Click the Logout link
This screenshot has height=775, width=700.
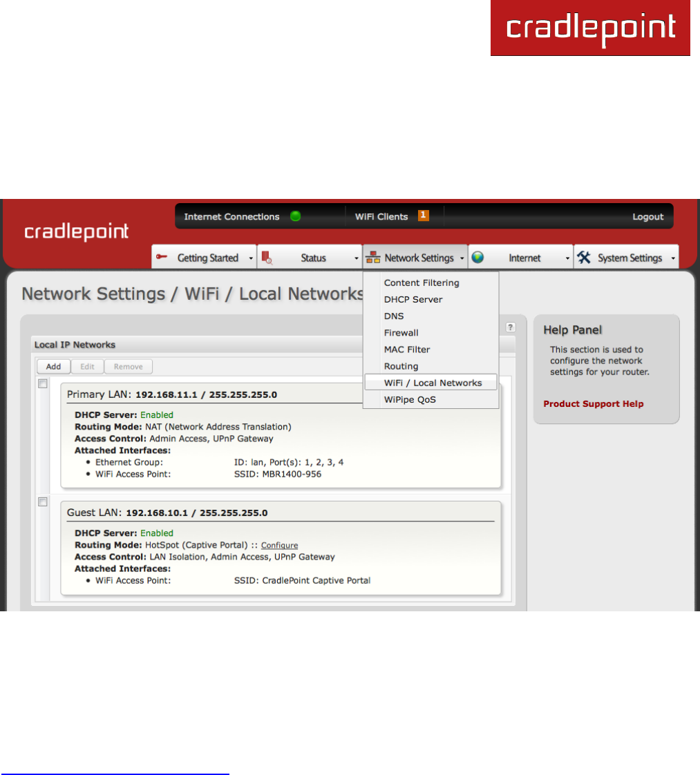(647, 216)
